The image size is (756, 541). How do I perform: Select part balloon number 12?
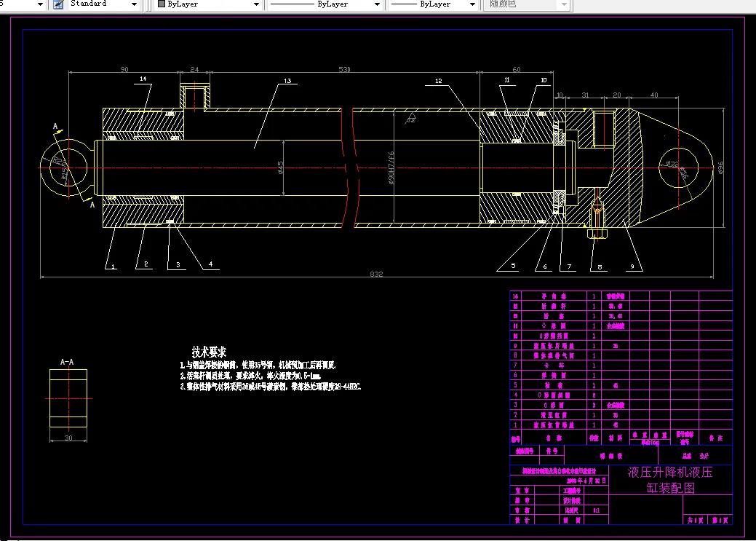tap(438, 81)
